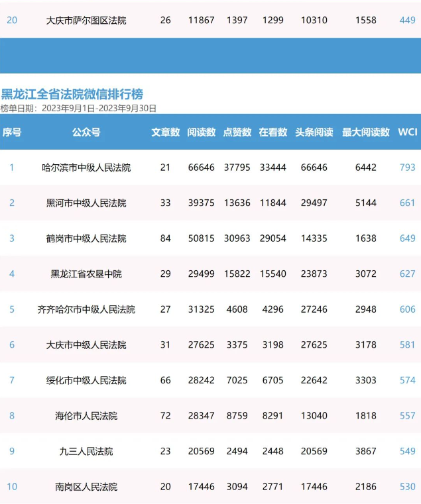Click the 最大阅读数 column header
The width and height of the screenshot is (421, 504).
click(x=365, y=132)
